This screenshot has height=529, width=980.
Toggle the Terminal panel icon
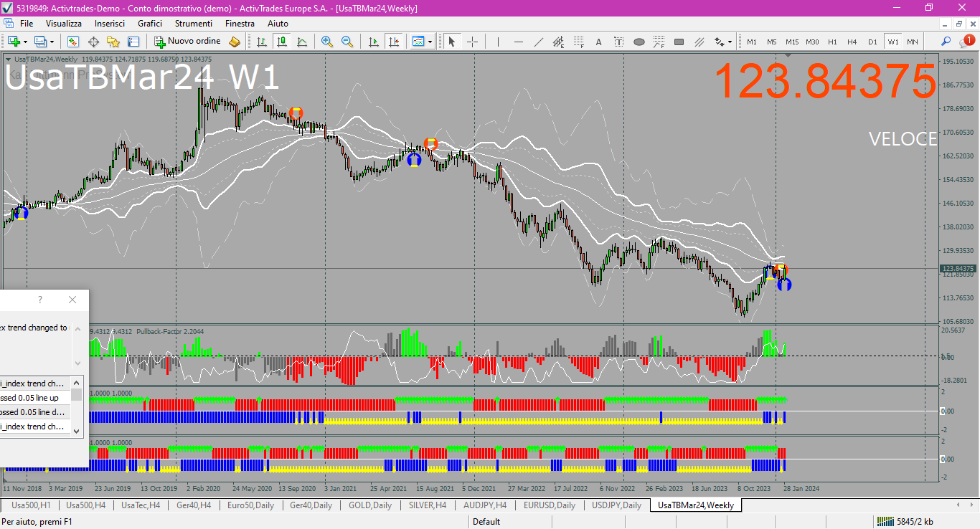click(x=133, y=42)
